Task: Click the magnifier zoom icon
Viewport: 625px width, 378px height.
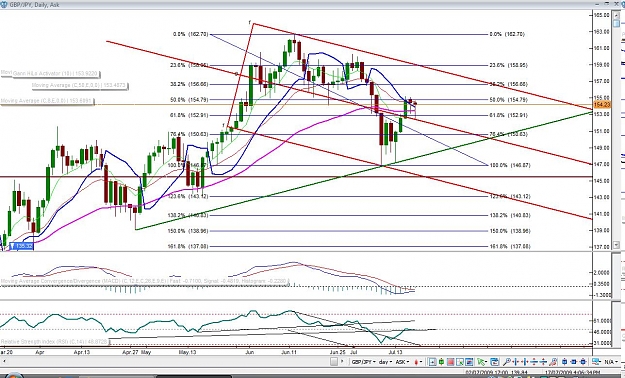Action: [x=507, y=362]
